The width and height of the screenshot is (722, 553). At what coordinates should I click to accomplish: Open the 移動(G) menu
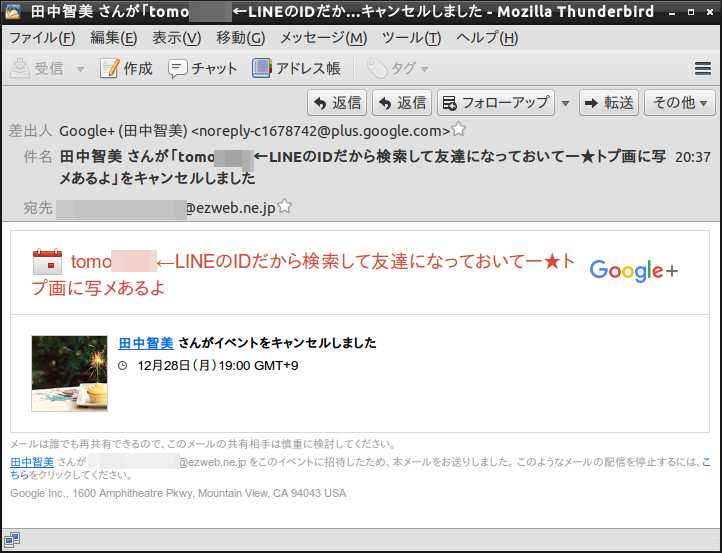tap(240, 38)
